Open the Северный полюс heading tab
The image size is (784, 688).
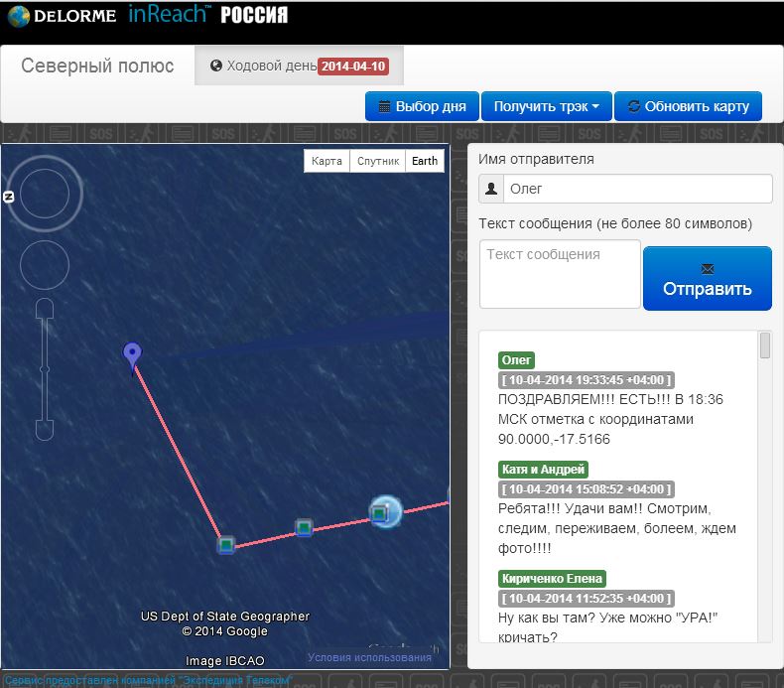click(98, 67)
